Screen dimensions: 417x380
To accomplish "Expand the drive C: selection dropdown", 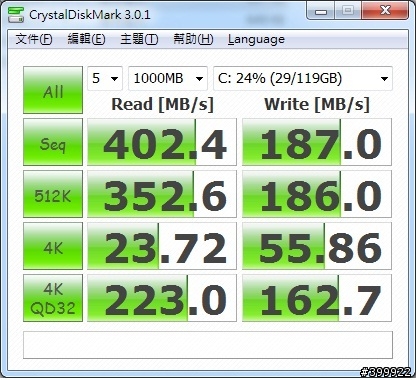I will (303, 78).
